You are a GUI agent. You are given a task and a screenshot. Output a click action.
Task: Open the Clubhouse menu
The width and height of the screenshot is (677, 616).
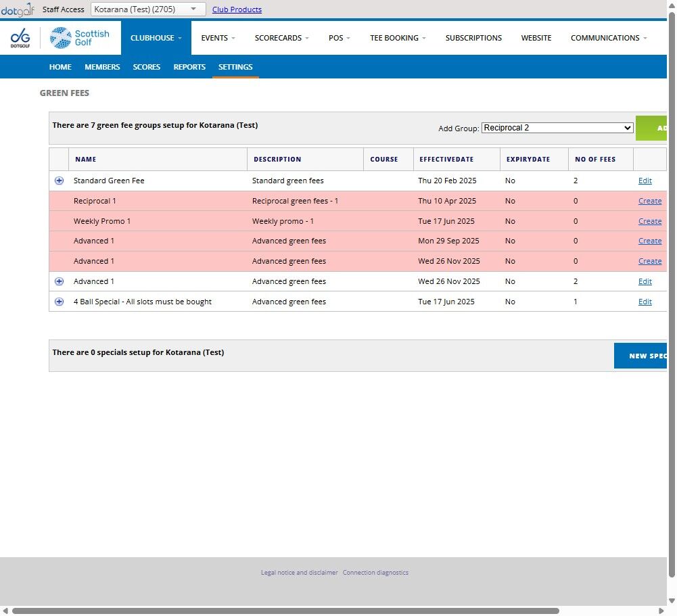pyautogui.click(x=156, y=38)
